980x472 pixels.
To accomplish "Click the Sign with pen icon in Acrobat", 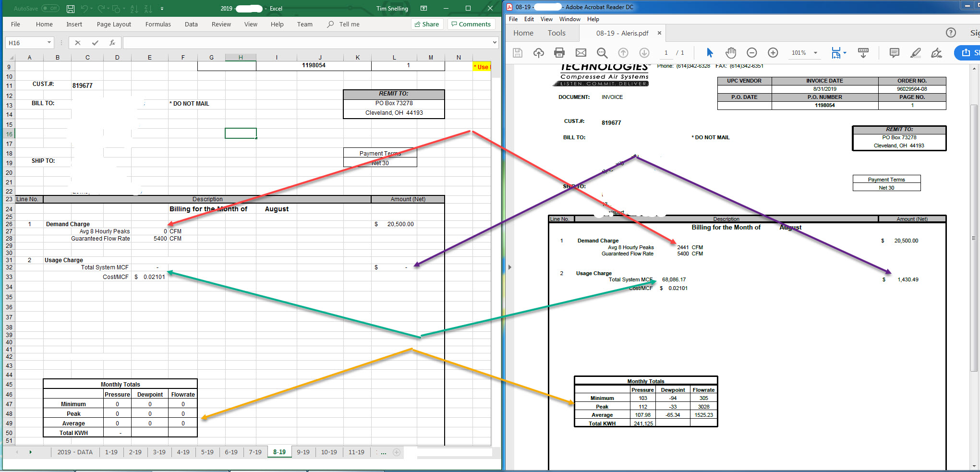I will pyautogui.click(x=936, y=53).
